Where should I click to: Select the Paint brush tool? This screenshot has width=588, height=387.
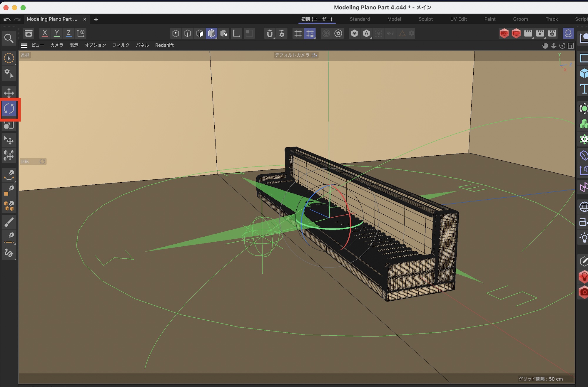pos(9,222)
